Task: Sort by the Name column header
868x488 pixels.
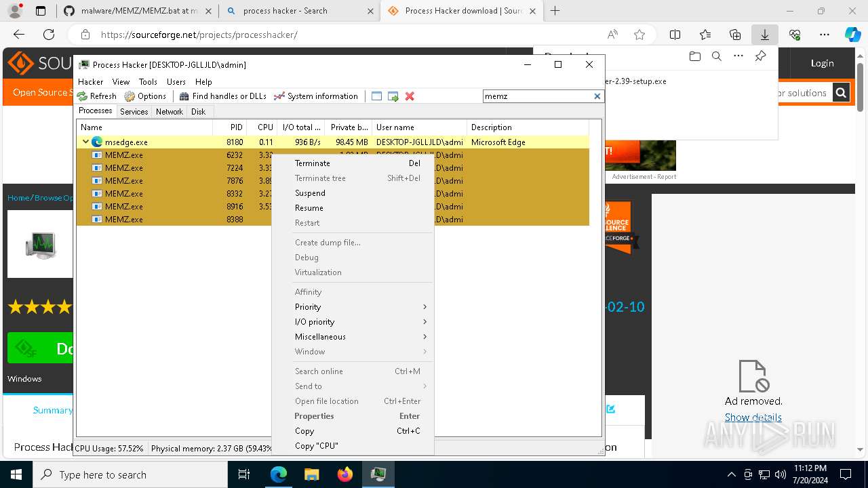Action: pos(144,127)
